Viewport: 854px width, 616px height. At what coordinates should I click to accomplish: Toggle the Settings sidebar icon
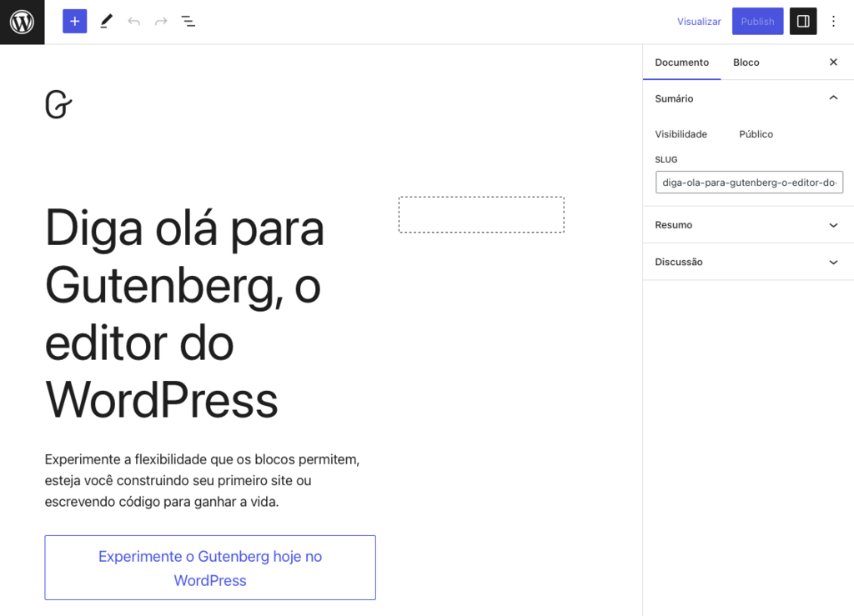point(802,21)
